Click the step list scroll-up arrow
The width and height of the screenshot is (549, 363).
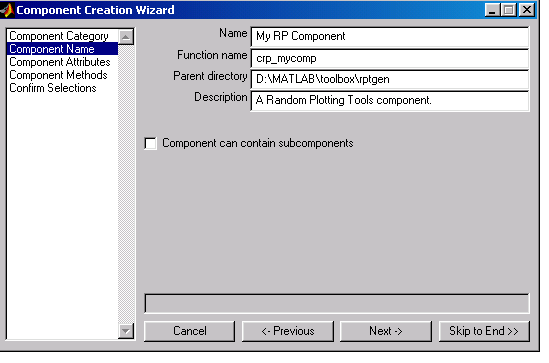click(x=126, y=37)
